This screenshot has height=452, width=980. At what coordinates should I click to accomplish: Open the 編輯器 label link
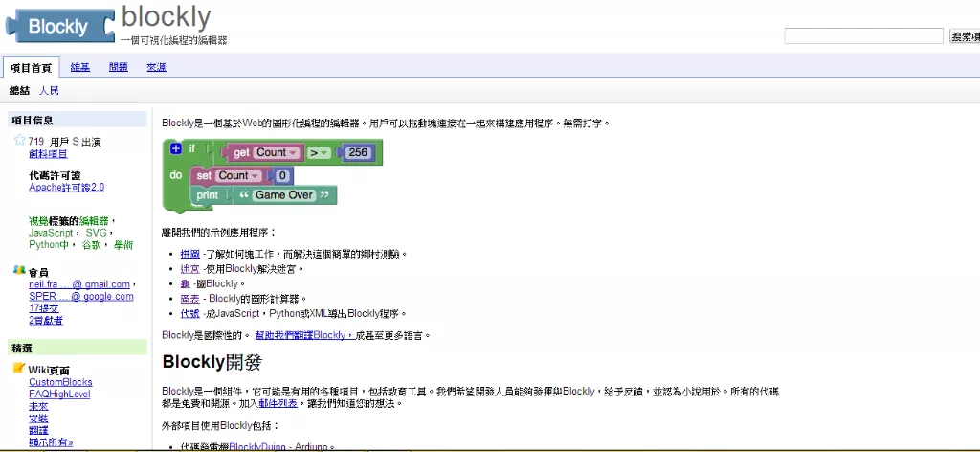94,220
